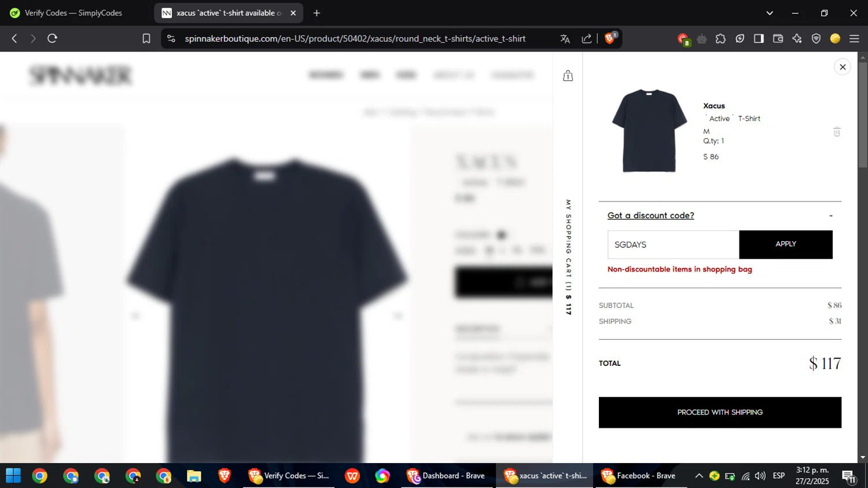Switch to Dashboard - Brave taskbar window

tap(446, 476)
